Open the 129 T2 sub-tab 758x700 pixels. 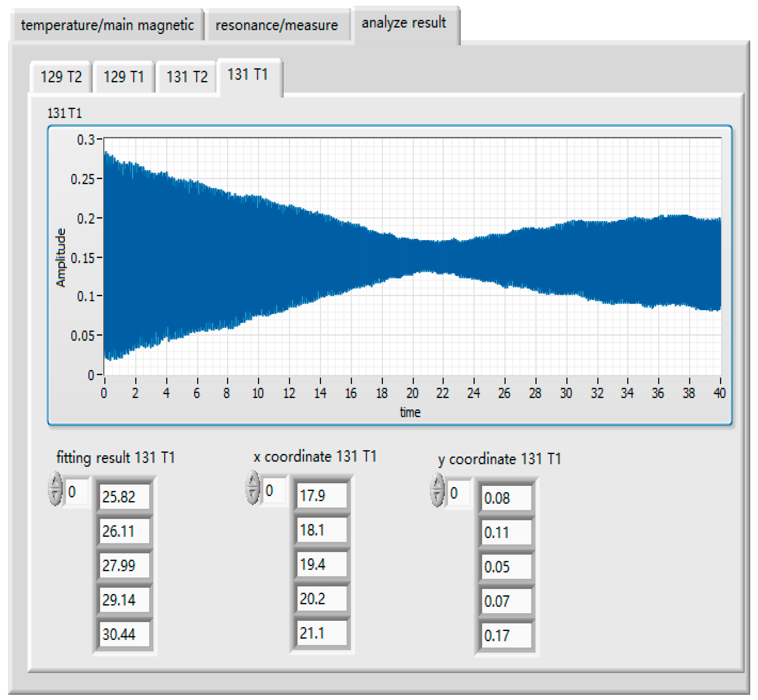(x=61, y=77)
